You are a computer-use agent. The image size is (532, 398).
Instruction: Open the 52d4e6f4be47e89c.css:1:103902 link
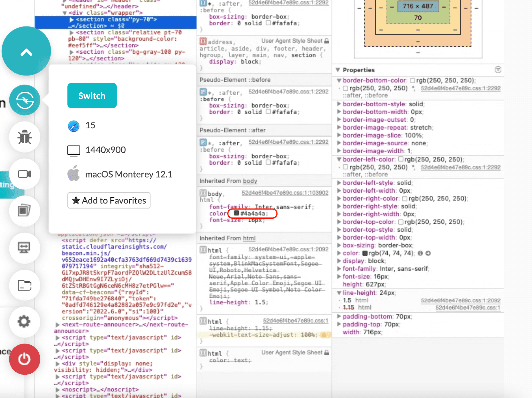285,193
